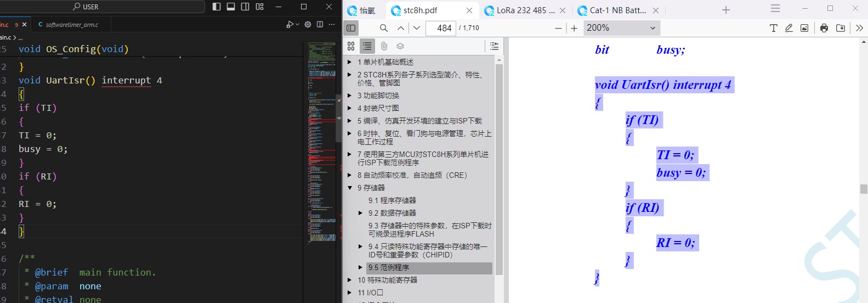Open the 200% zoom level dropdown
This screenshot has width=868, height=303.
(x=621, y=28)
